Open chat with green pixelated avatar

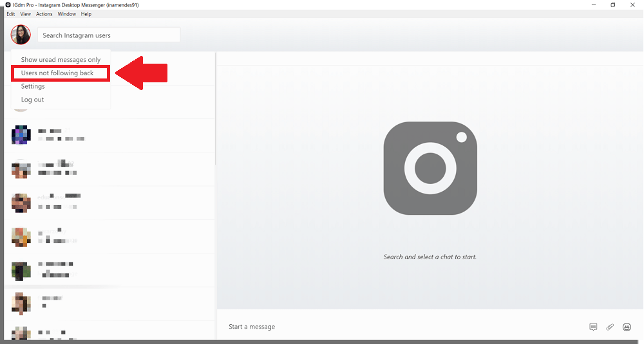109,271
